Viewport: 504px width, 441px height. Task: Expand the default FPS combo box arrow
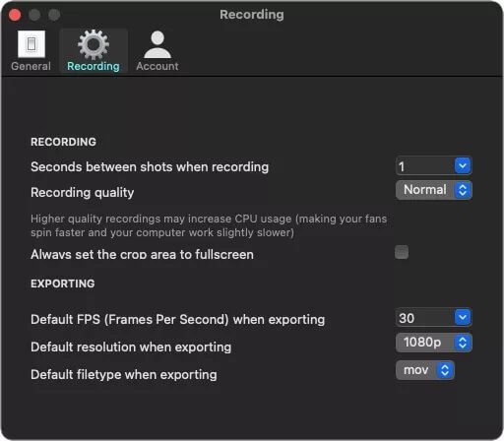463,317
